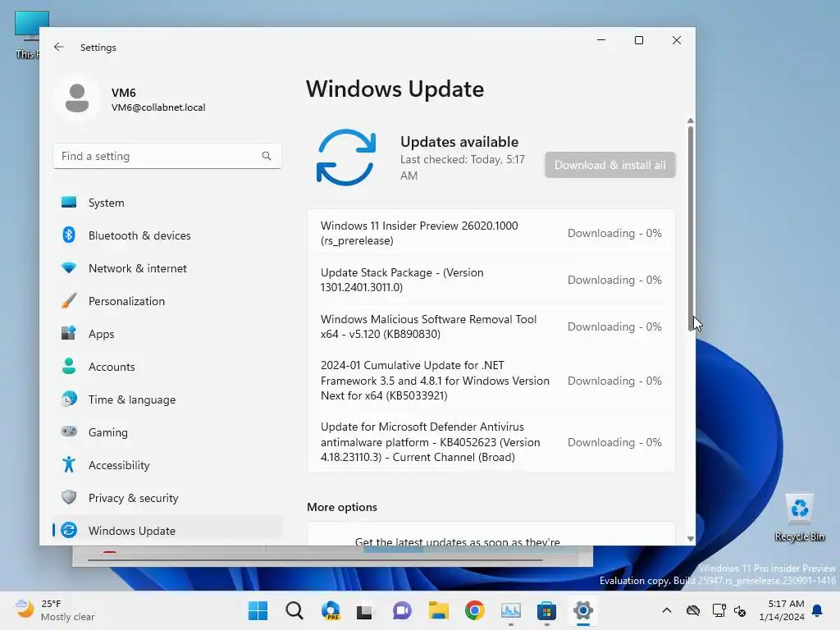Open Task View from taskbar
This screenshot has height=630, width=840.
coord(366,610)
